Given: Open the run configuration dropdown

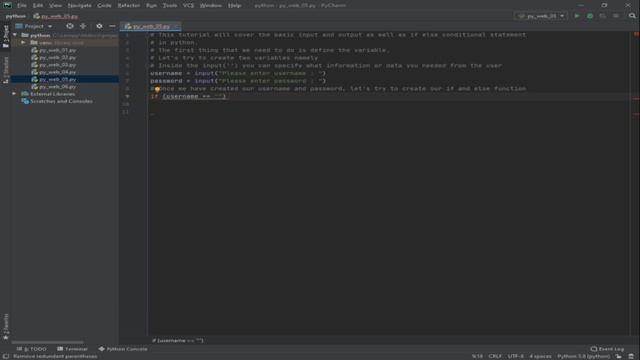Looking at the screenshot, I should pos(541,16).
